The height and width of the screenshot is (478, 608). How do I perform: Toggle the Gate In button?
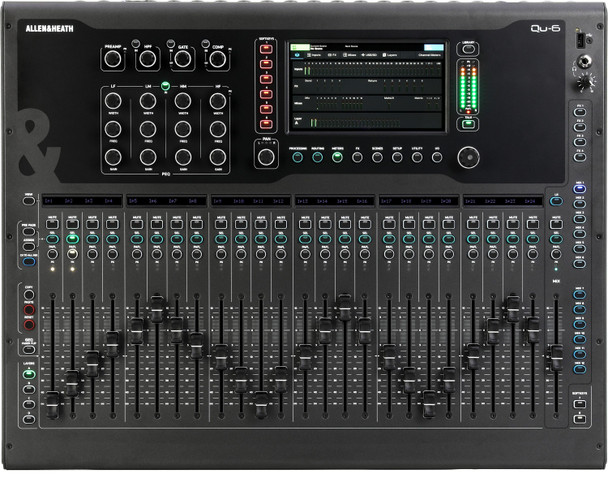point(170,43)
